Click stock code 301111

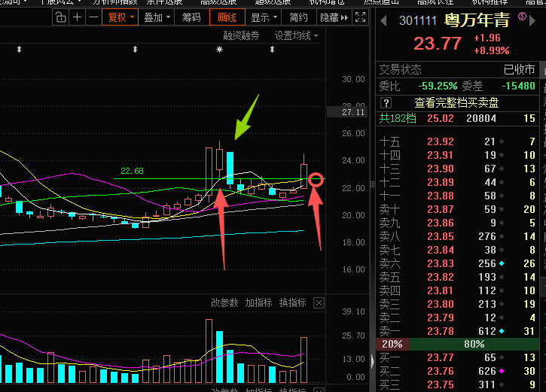(x=417, y=21)
